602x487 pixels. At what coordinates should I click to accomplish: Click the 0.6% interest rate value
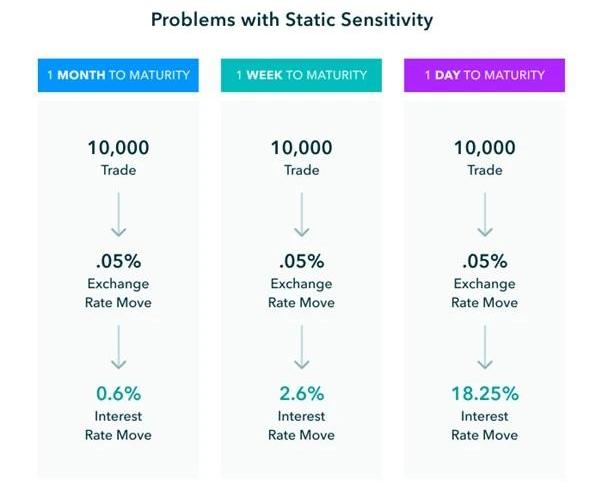tap(118, 393)
